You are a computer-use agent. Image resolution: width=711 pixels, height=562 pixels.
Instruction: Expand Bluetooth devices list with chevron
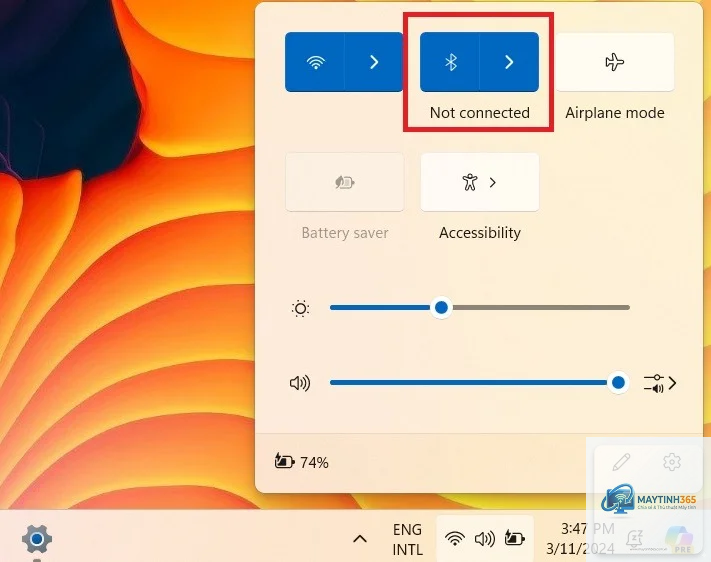point(509,62)
